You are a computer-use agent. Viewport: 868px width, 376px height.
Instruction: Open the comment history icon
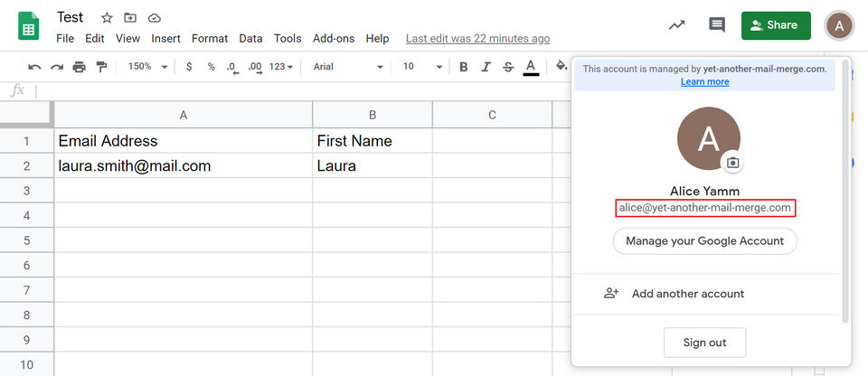pyautogui.click(x=717, y=25)
